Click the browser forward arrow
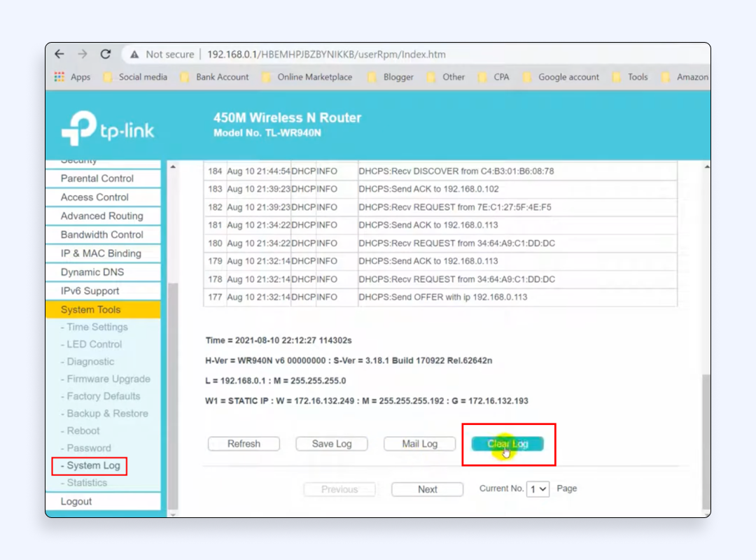Image resolution: width=756 pixels, height=560 pixels. click(x=83, y=54)
